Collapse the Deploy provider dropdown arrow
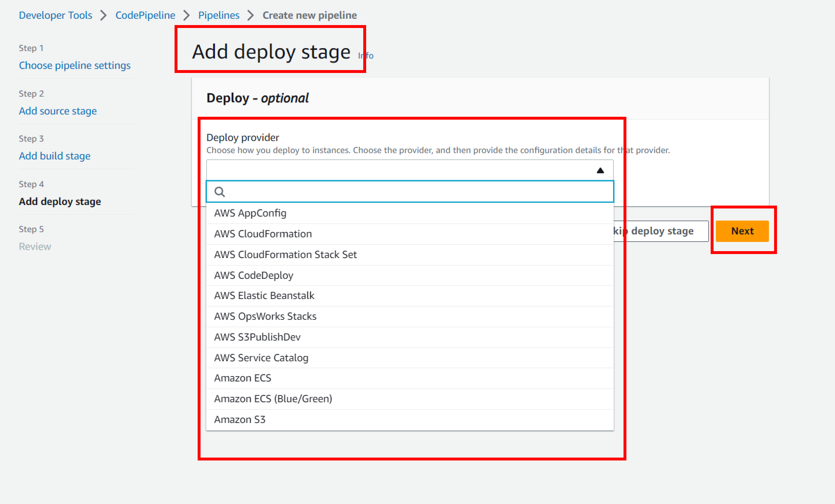Image resolution: width=835 pixels, height=504 pixels. pyautogui.click(x=600, y=170)
